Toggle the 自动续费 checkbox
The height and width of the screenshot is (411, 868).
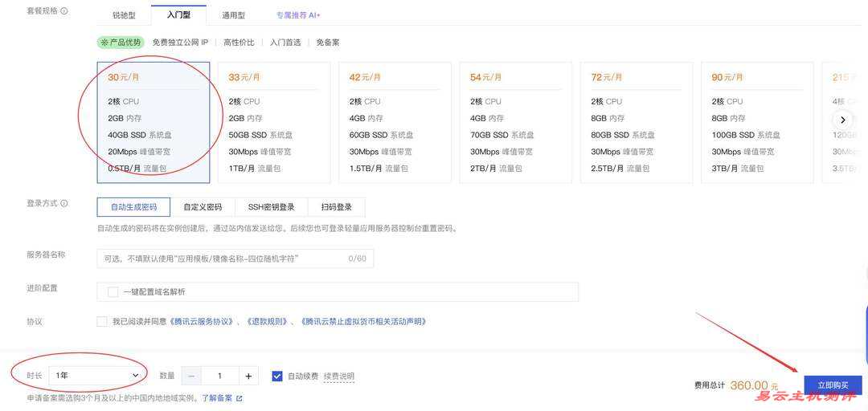[x=277, y=376]
